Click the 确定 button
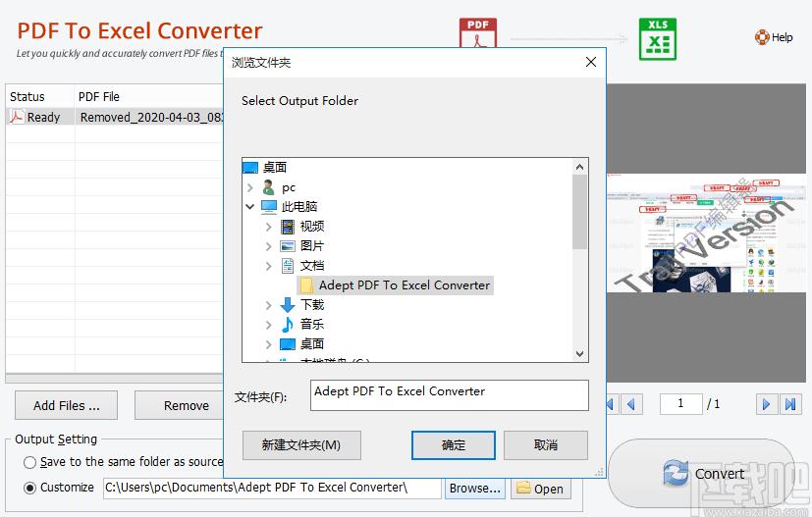The width and height of the screenshot is (812, 517). [x=453, y=445]
